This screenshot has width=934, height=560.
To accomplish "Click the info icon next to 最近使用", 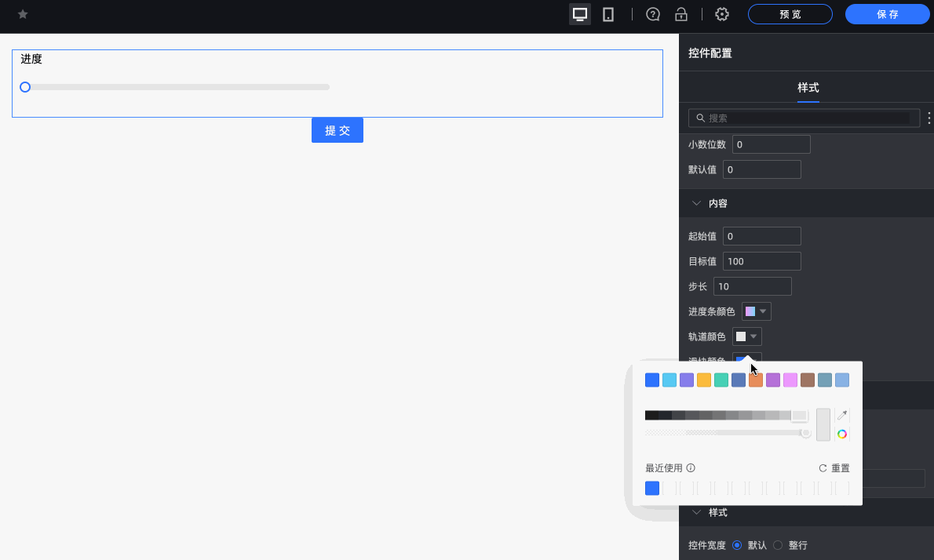I will coord(690,468).
